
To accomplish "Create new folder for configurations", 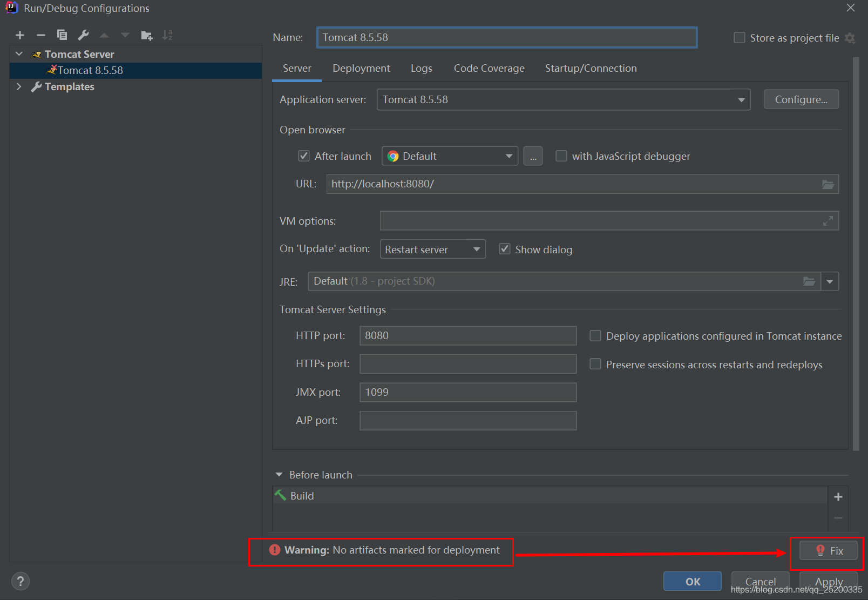I will pos(146,35).
